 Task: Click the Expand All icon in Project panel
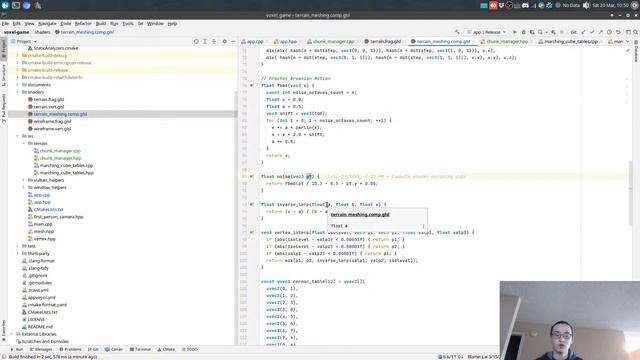[x=205, y=41]
